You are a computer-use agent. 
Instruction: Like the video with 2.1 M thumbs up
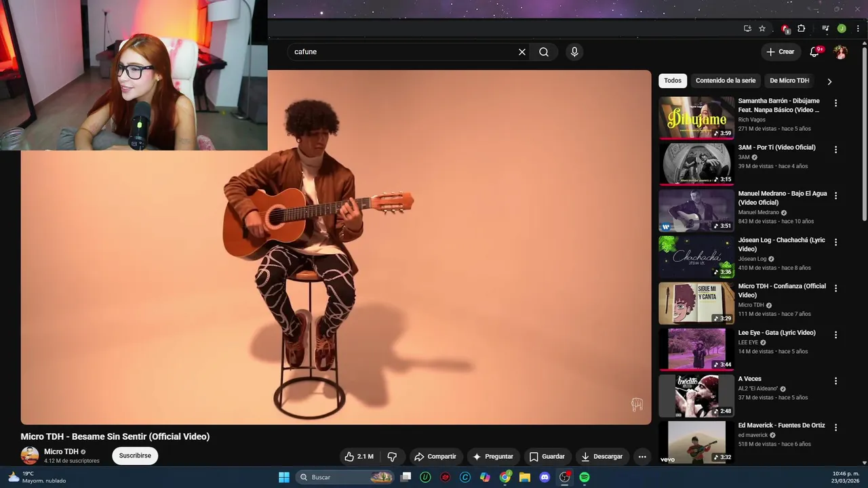pyautogui.click(x=359, y=457)
